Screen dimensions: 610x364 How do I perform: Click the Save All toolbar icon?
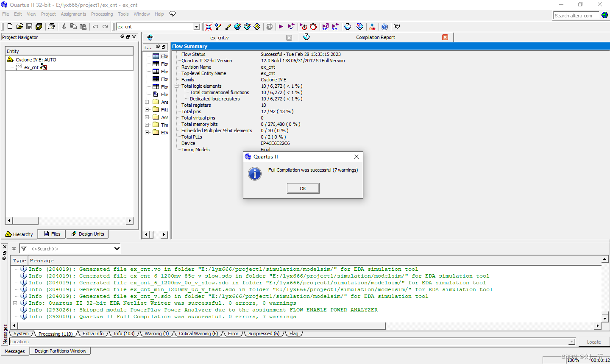click(39, 26)
